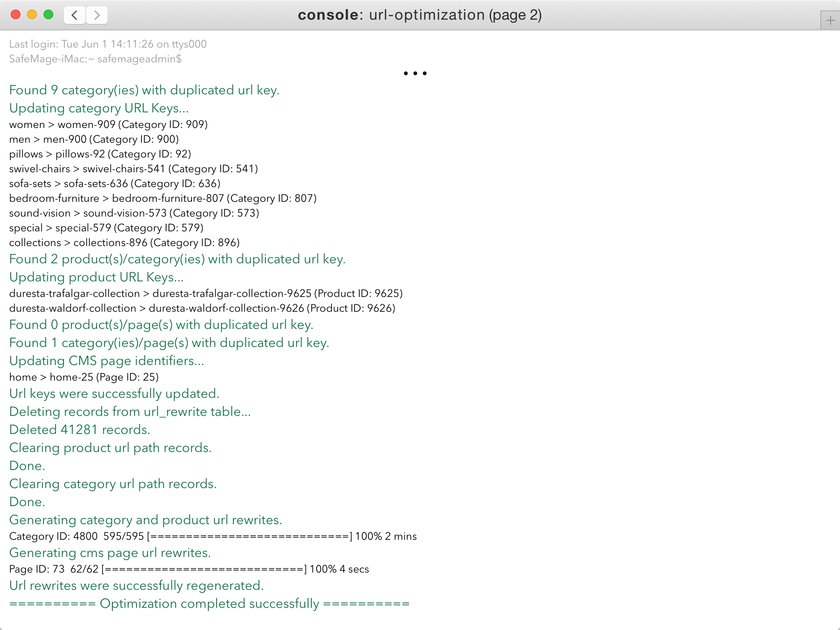Viewport: 840px width, 630px height.
Task: Click 'Optimization completed successfully' final line
Action: [209, 604]
